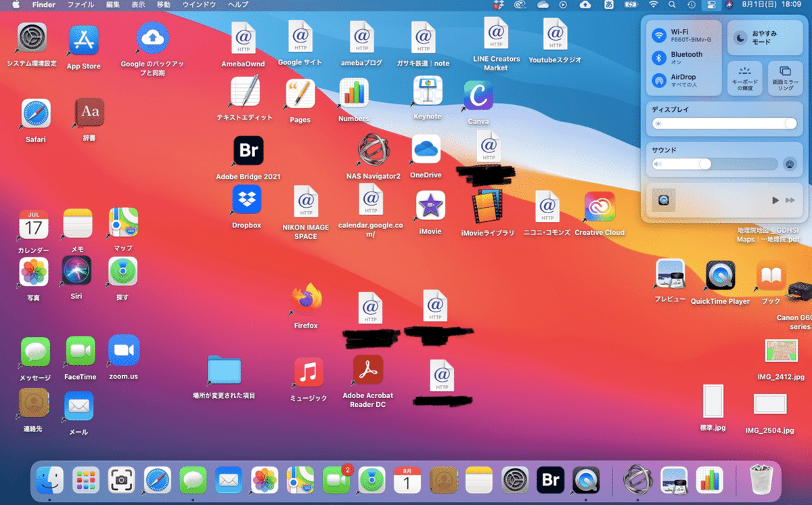Image resolution: width=812 pixels, height=505 pixels.
Task: Toggle Bluetooth in Control Center
Action: (x=658, y=58)
